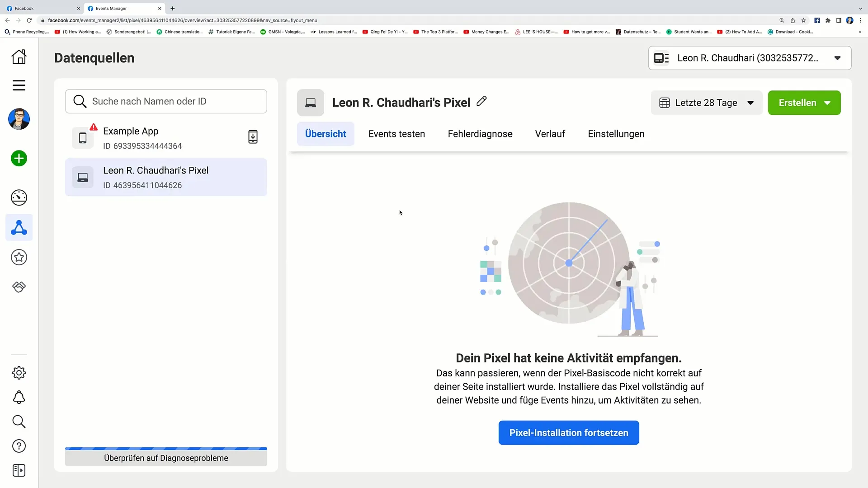Viewport: 868px width, 488px height.
Task: Click the Überprüfen auf Diagnoseprobleme button
Action: pyautogui.click(x=166, y=458)
